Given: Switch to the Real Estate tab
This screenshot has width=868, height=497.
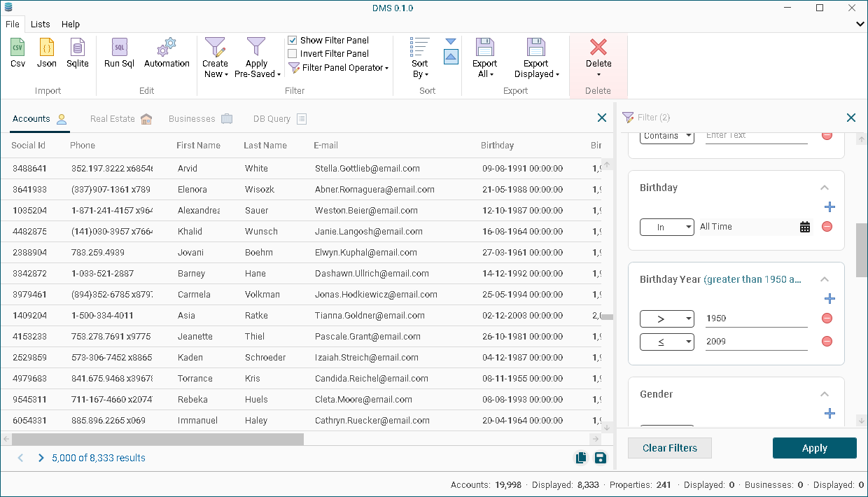Looking at the screenshot, I should [x=120, y=118].
